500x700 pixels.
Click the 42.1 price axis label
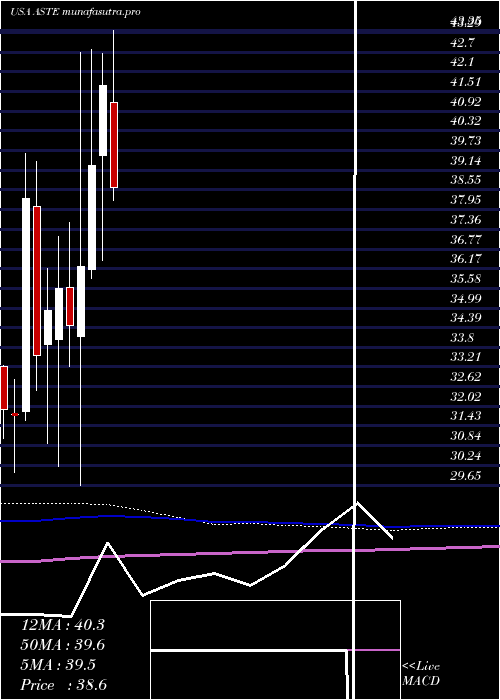tap(463, 62)
